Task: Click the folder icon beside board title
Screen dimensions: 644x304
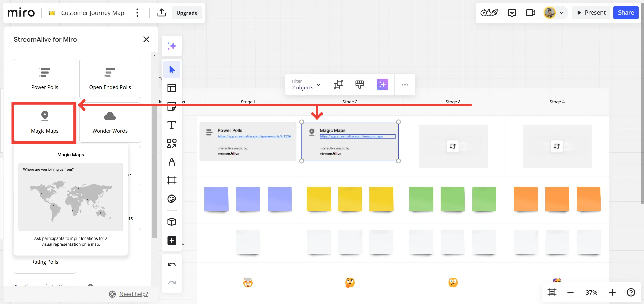Action: point(52,13)
